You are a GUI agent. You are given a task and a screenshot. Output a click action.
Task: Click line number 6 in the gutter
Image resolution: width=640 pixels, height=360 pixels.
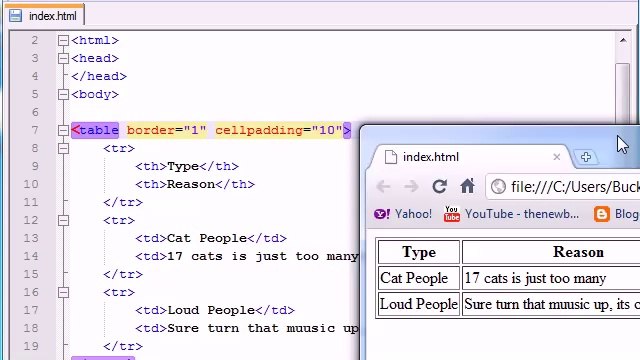35,112
